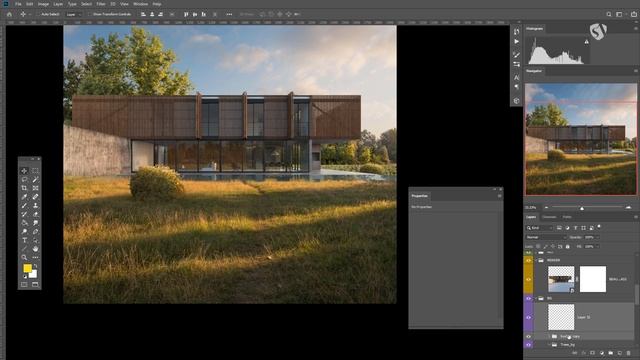The image size is (640, 360).
Task: Open the layer Kind filter dropdown
Action: coord(539,228)
